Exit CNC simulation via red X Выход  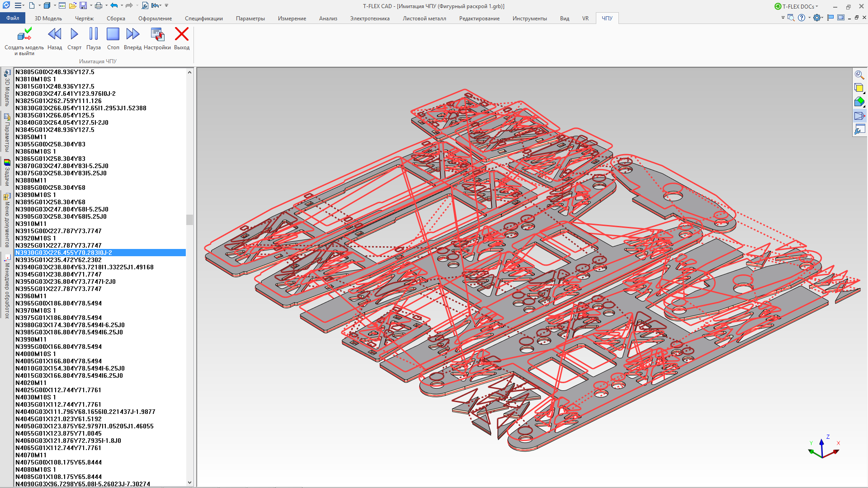[182, 39]
